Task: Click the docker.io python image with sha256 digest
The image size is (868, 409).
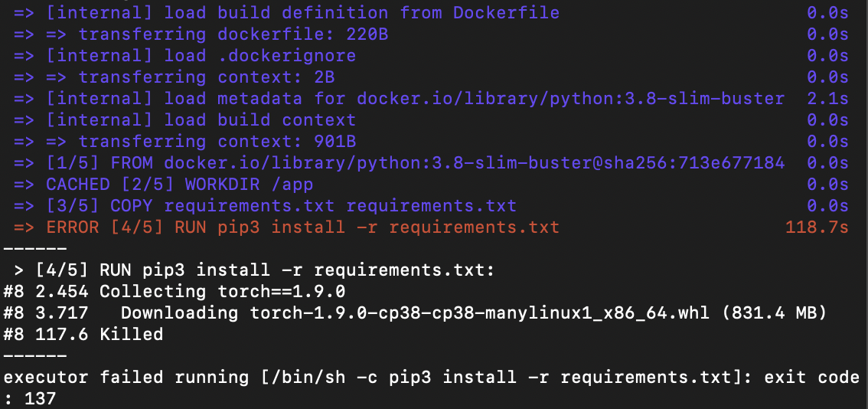Action: tap(475, 163)
